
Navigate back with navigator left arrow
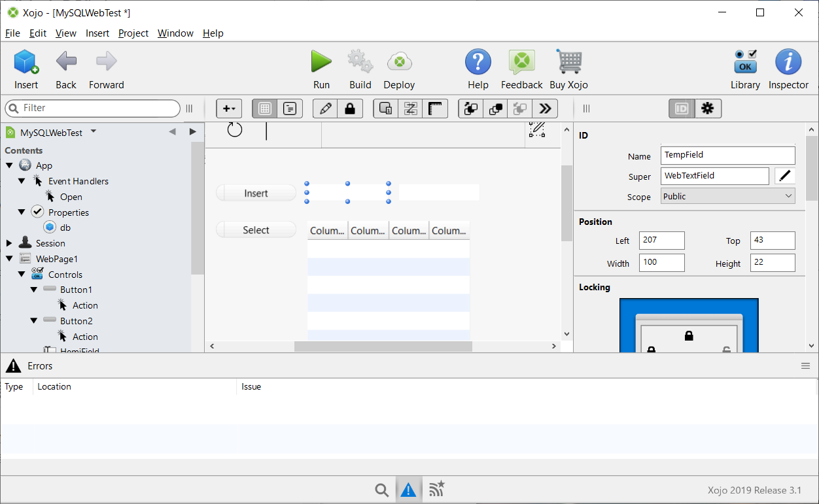(x=172, y=132)
